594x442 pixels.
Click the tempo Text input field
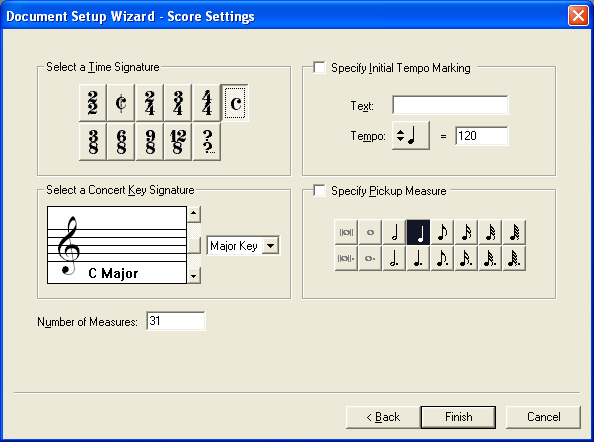[x=450, y=105]
